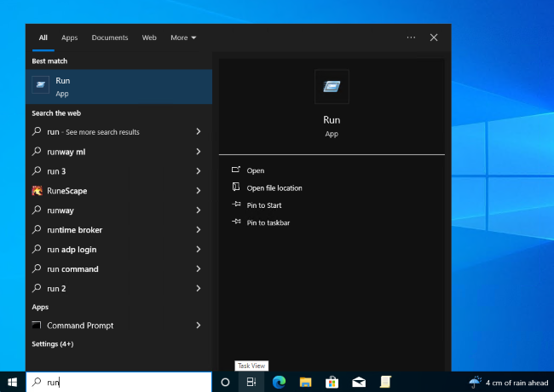554x392 pixels.
Task: Open the Mail app in taskbar
Action: click(359, 383)
